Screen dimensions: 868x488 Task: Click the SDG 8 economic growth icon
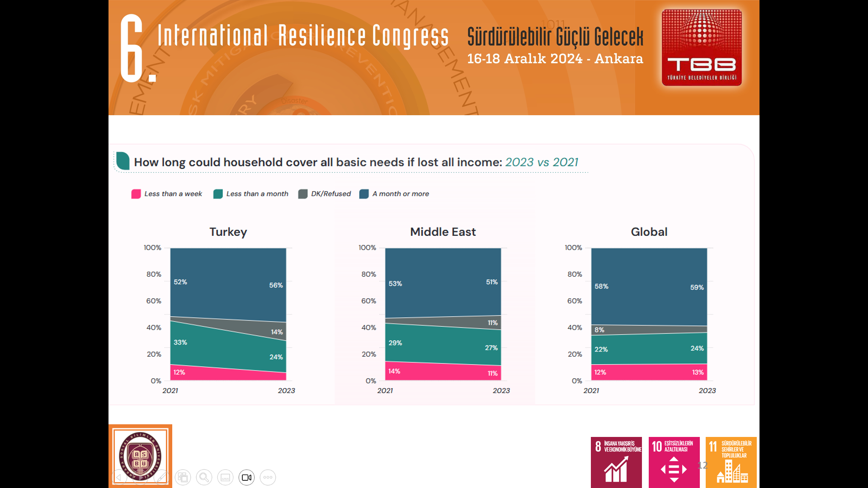[616, 462]
